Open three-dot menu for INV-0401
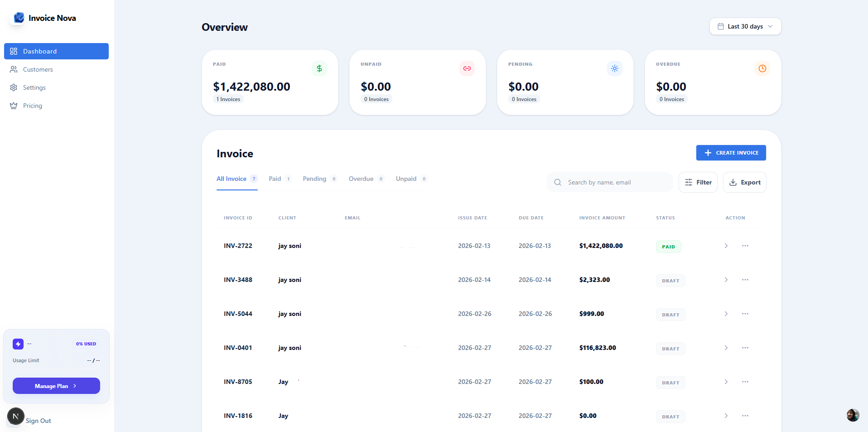Viewport: 868px width, 432px height. coord(745,348)
